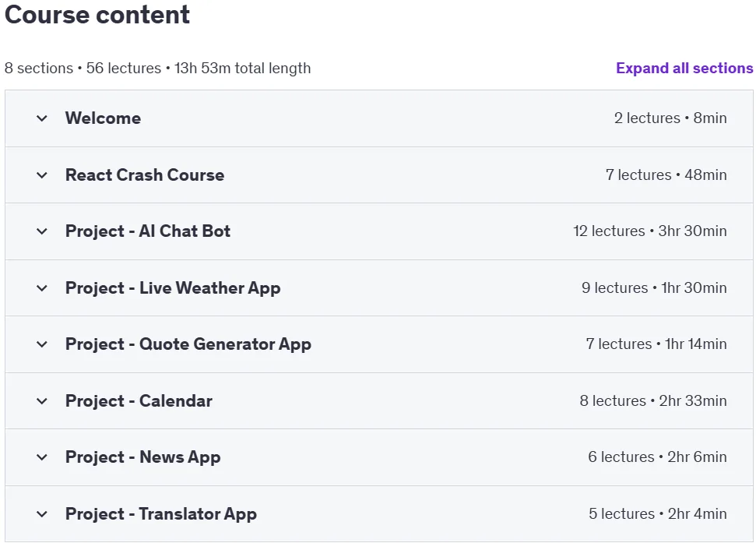Screen dimensions: 756x543
Task: Select Project - Live Weather App title
Action: (173, 288)
